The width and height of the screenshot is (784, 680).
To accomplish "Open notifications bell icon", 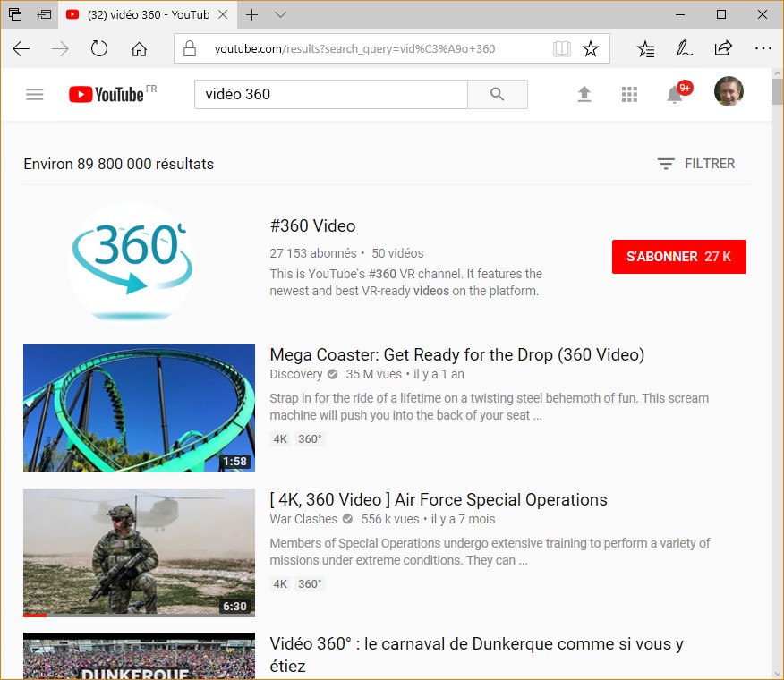I will tap(675, 94).
